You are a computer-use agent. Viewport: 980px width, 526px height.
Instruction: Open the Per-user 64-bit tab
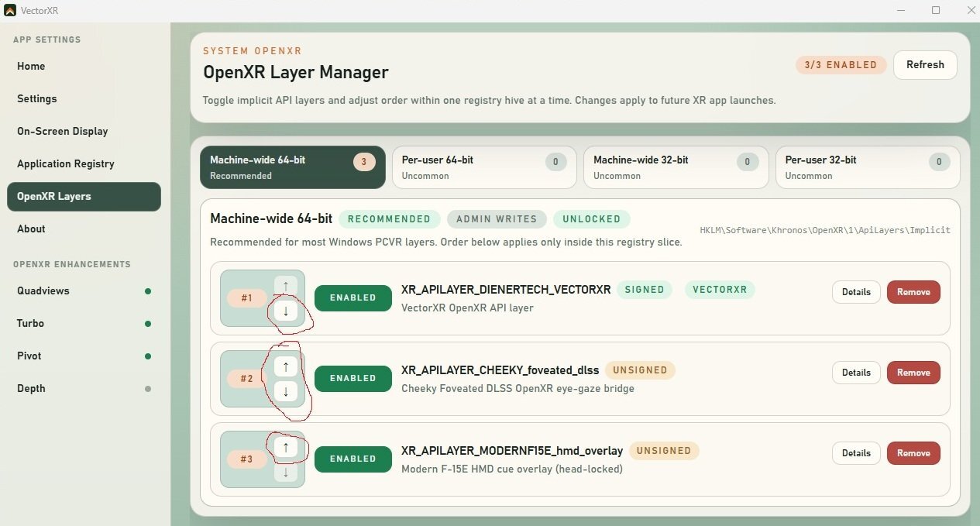pyautogui.click(x=484, y=167)
